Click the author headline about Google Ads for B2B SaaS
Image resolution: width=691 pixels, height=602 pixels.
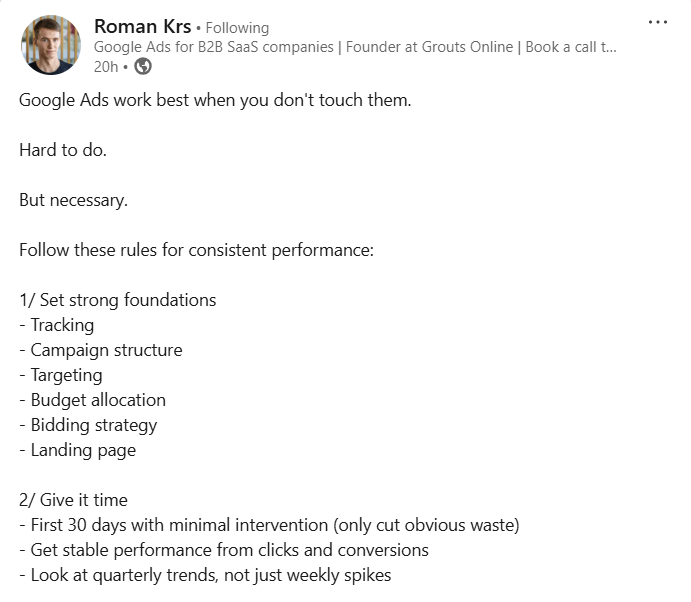[x=354, y=46]
